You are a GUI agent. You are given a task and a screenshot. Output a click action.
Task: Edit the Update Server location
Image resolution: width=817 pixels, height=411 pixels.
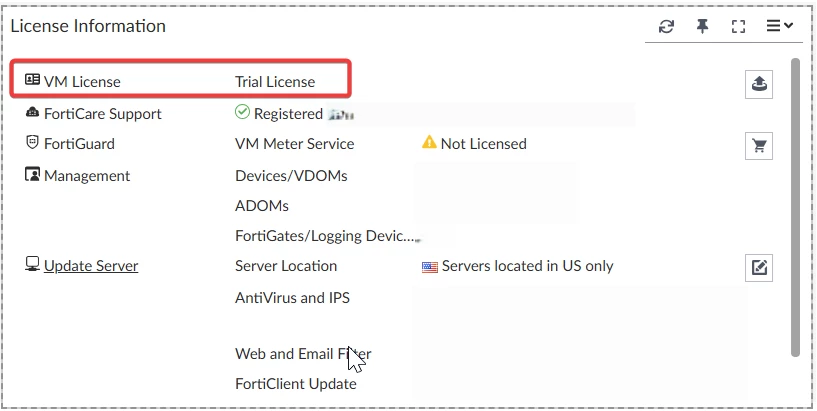[759, 268]
